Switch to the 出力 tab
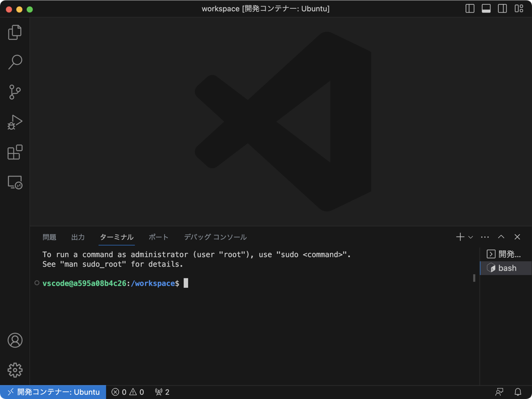The width and height of the screenshot is (532, 399). [78, 237]
